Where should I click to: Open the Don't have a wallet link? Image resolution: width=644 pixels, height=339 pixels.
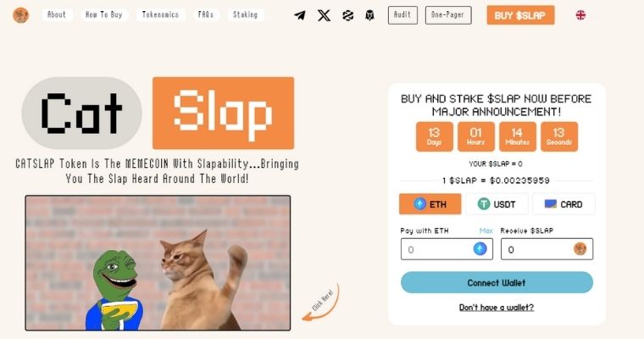click(x=497, y=308)
